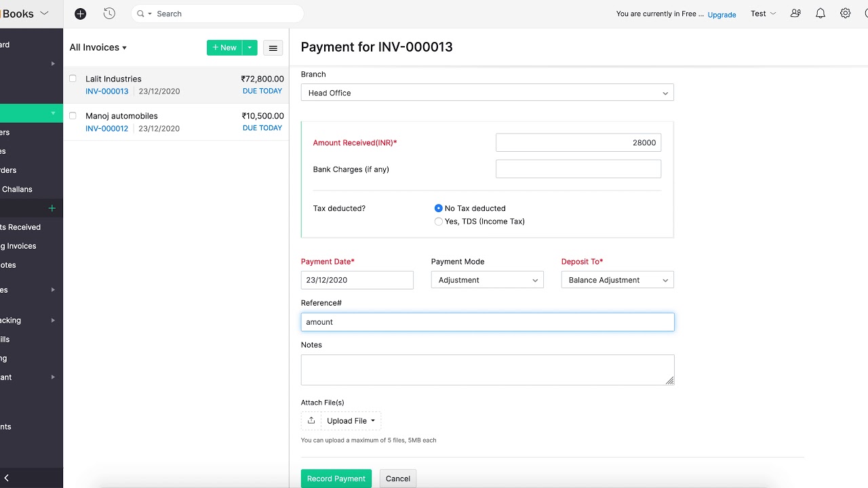
Task: Click the Cancel button
Action: tap(398, 479)
